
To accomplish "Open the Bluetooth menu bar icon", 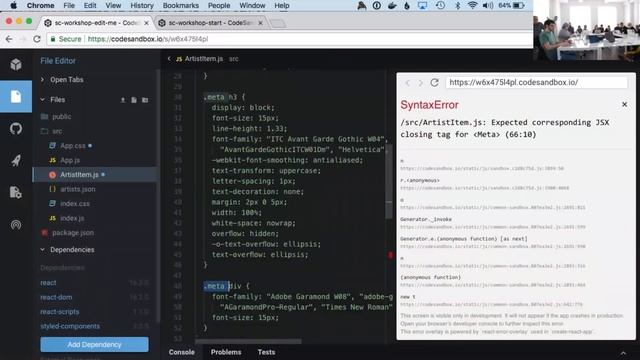I will (x=458, y=6).
